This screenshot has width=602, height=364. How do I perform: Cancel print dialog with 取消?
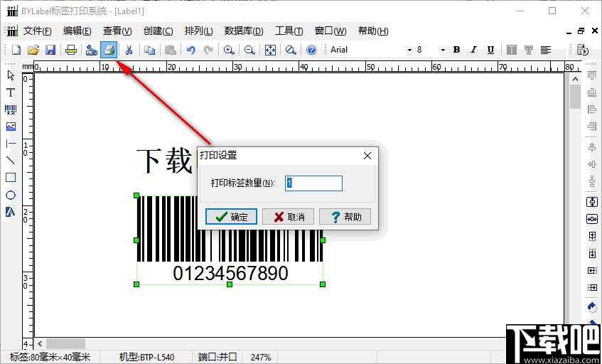[x=289, y=217]
